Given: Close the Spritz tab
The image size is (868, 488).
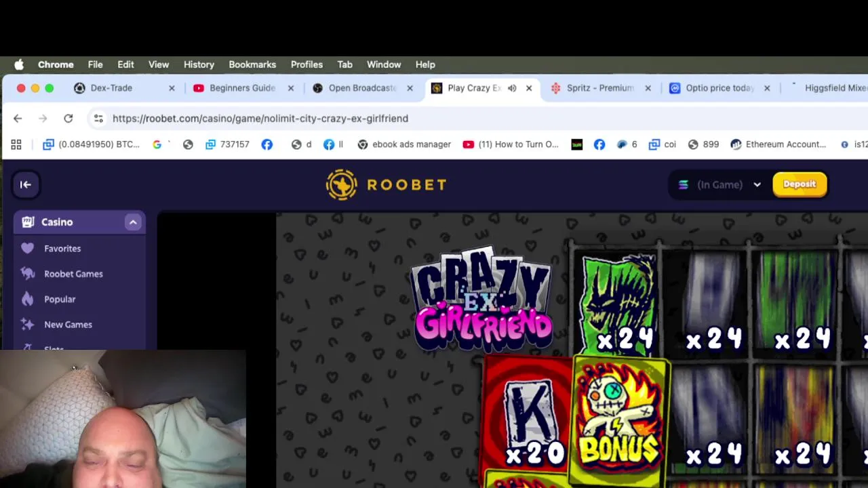Looking at the screenshot, I should pos(648,88).
